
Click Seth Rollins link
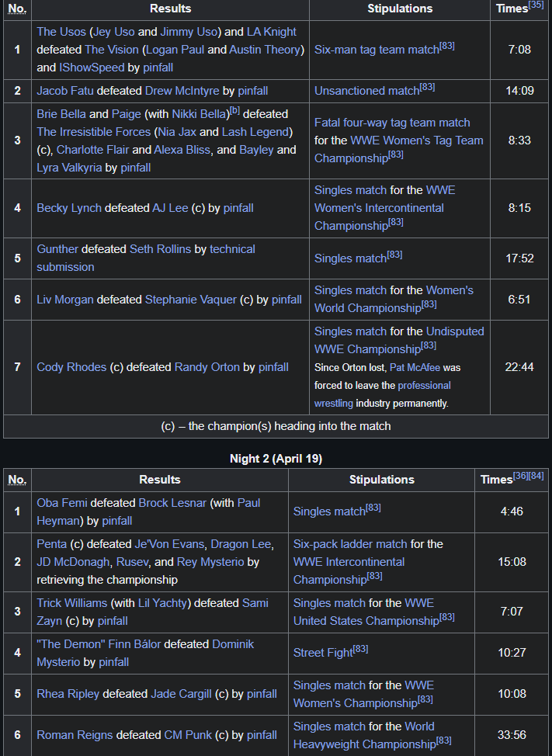160,249
